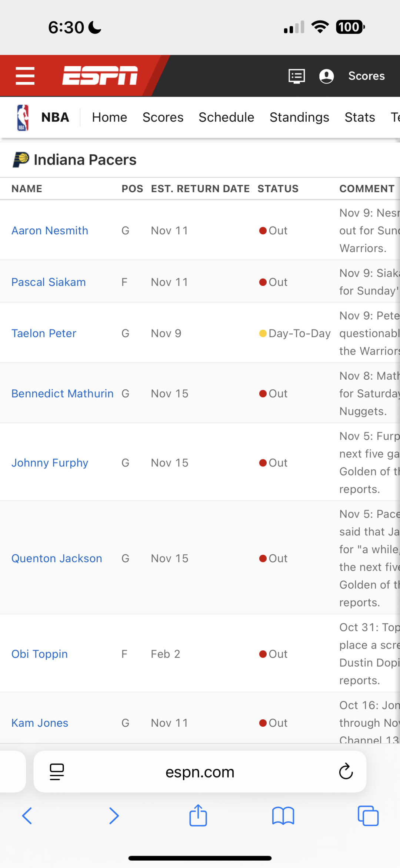This screenshot has width=400, height=868.
Task: View Bennedict Mathurin's profile
Action: tap(62, 393)
